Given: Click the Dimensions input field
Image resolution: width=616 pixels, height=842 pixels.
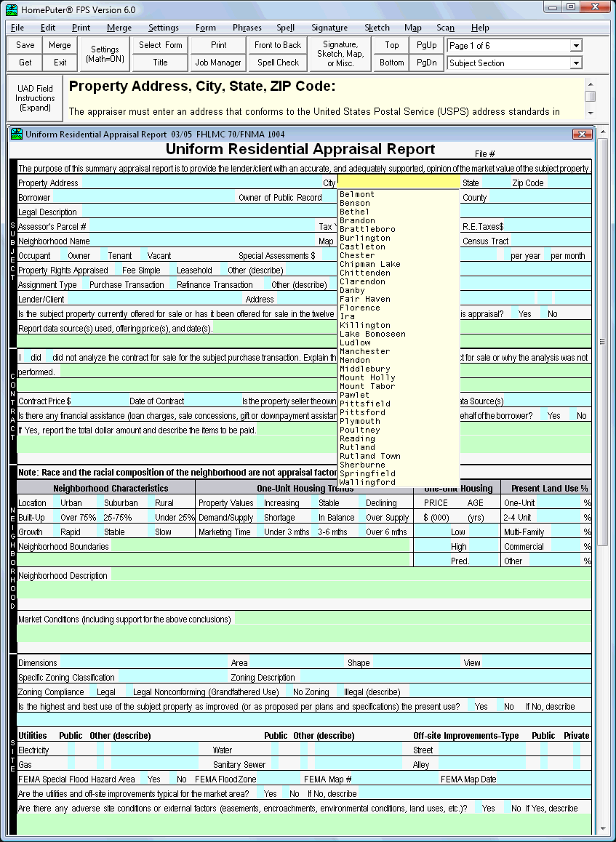Looking at the screenshot, I should click(x=143, y=662).
